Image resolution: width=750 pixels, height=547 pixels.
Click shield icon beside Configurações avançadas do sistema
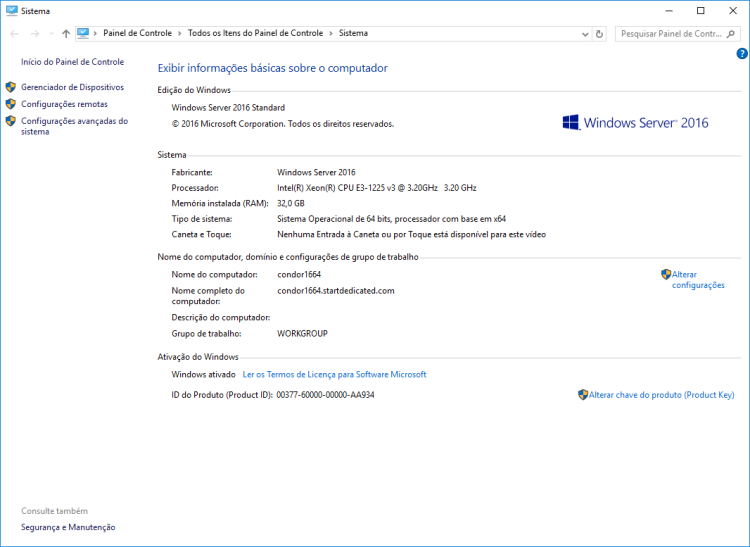point(11,121)
